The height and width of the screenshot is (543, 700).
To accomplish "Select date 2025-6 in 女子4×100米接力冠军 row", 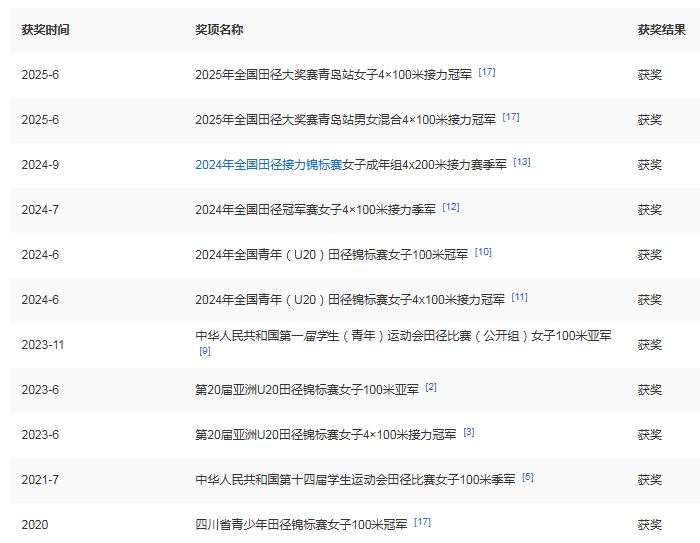I will [x=40, y=75].
